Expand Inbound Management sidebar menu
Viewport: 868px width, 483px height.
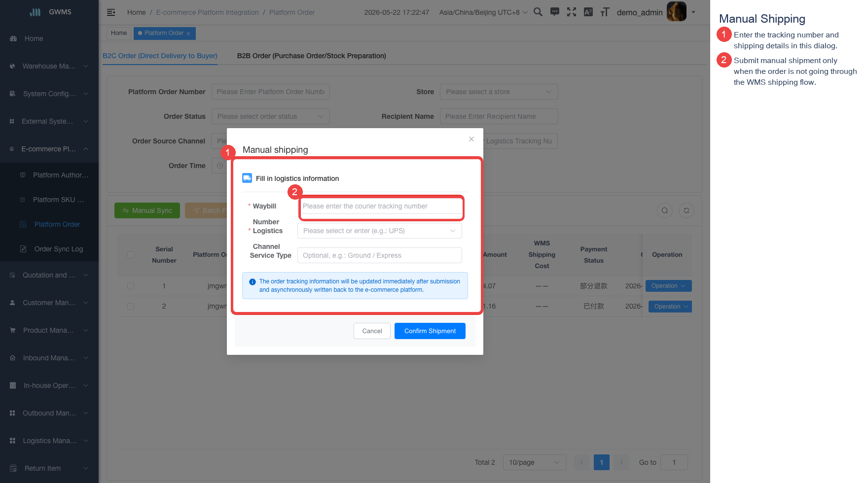(x=49, y=358)
